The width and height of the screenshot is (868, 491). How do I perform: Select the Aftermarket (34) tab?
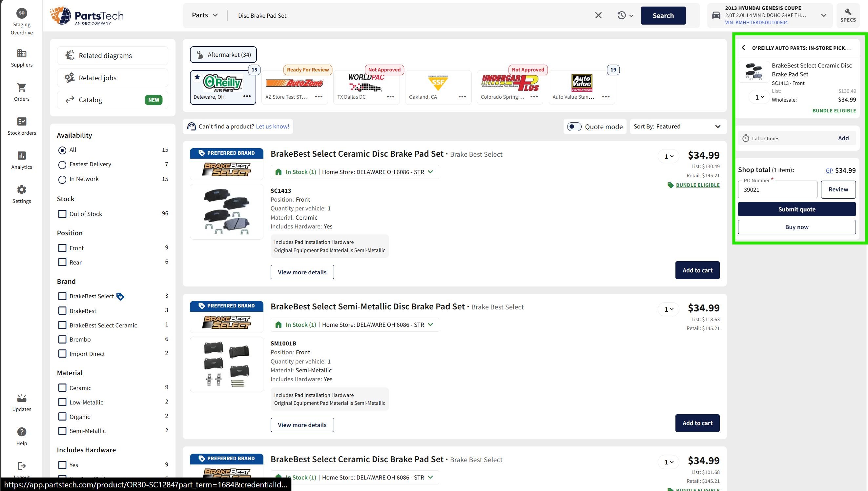pos(223,55)
